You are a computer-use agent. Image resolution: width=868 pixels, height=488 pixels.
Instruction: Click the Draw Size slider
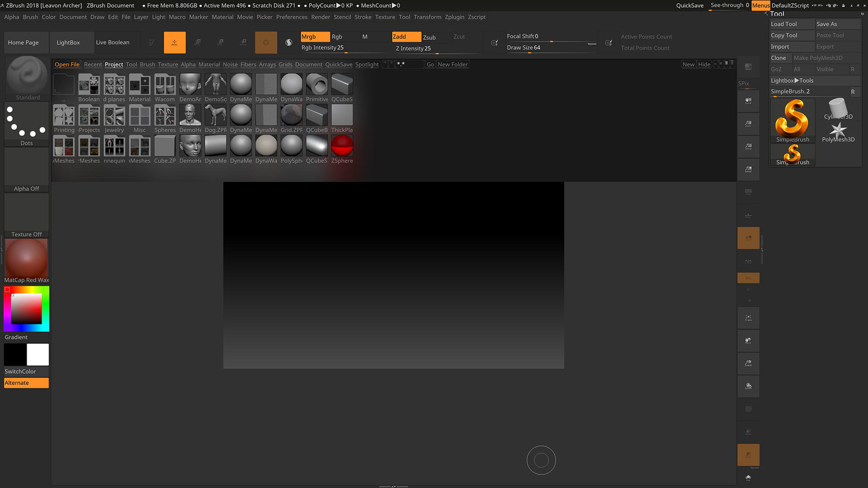point(552,48)
